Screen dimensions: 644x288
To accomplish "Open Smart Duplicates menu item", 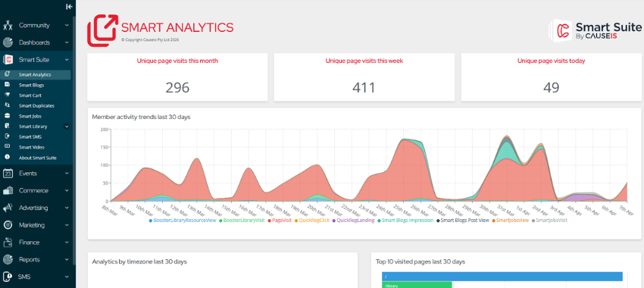I will pos(36,105).
